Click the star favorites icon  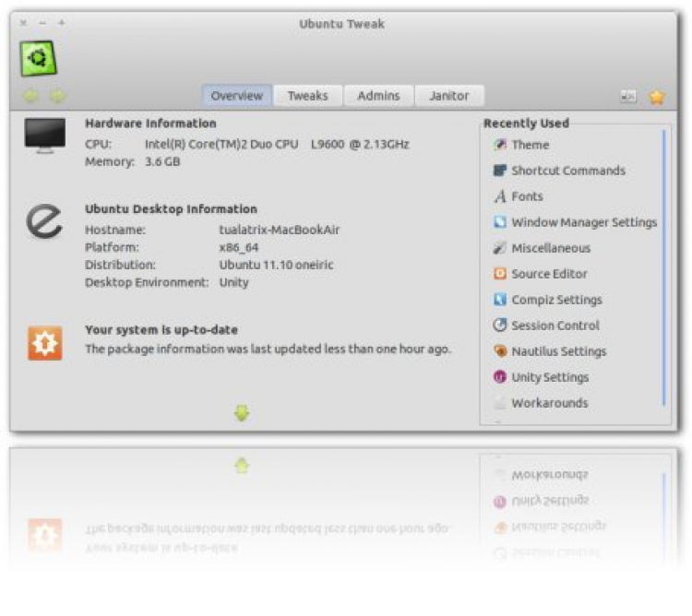(657, 97)
